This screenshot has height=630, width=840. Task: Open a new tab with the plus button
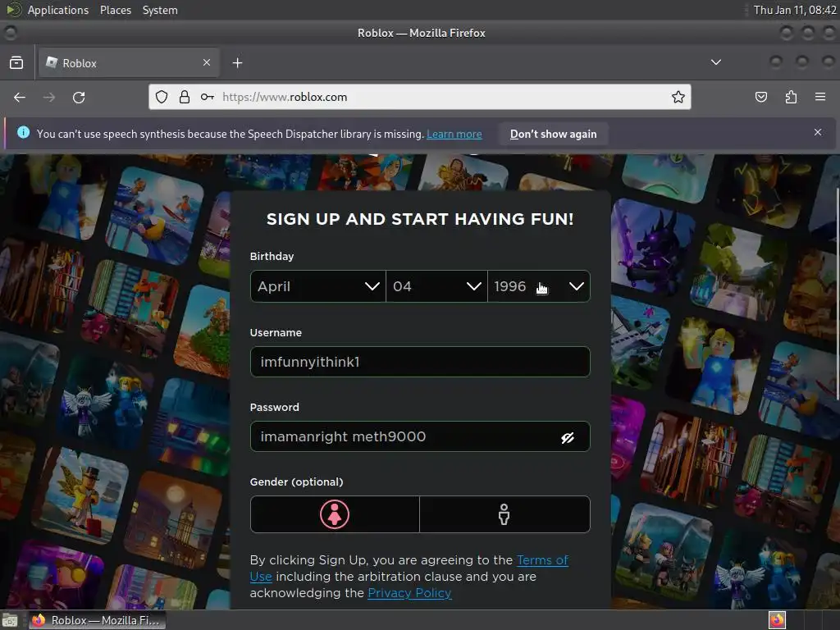pos(237,62)
